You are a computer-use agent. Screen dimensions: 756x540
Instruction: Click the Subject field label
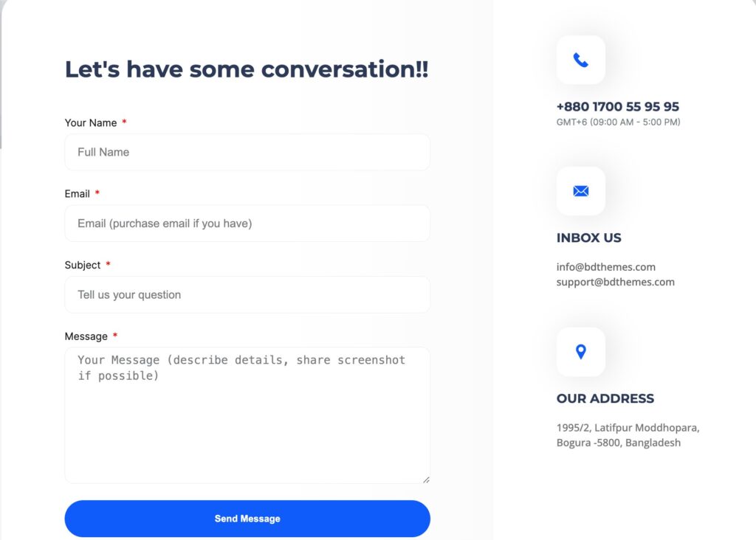coord(83,265)
